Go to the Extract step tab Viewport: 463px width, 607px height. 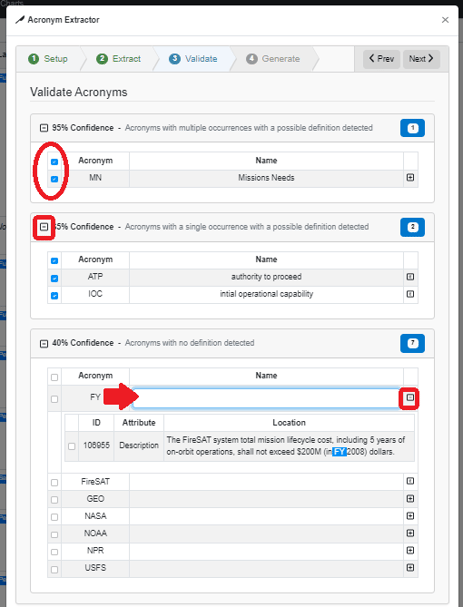118,59
